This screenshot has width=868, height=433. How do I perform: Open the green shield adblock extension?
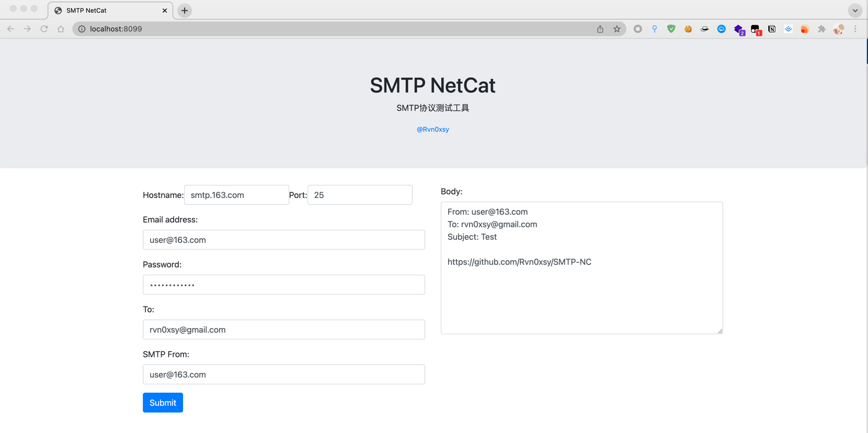click(x=671, y=29)
